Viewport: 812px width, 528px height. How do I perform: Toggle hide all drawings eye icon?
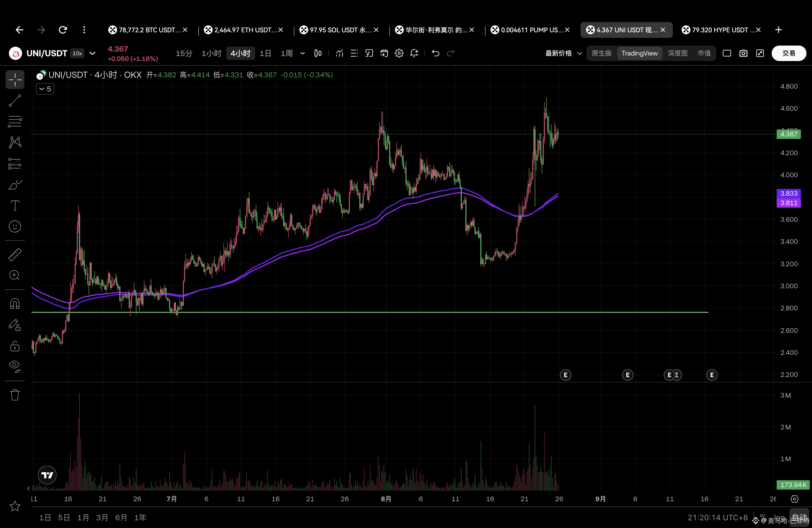15,367
